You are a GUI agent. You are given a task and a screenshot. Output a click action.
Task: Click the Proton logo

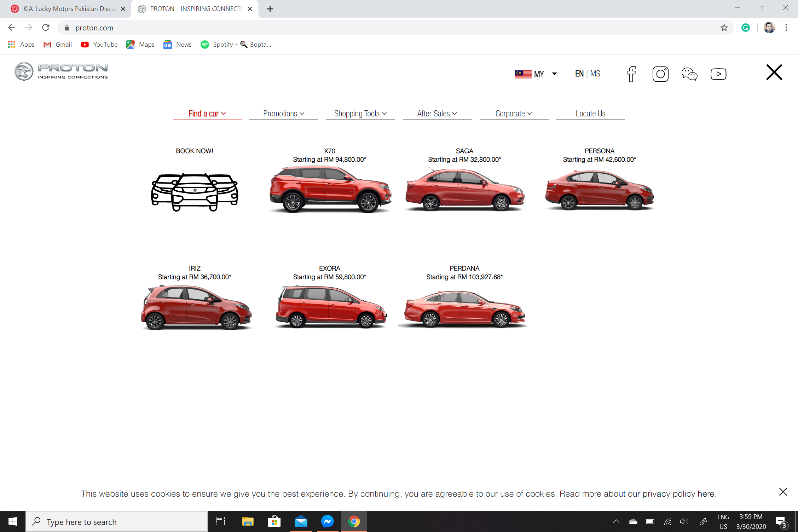click(x=61, y=71)
